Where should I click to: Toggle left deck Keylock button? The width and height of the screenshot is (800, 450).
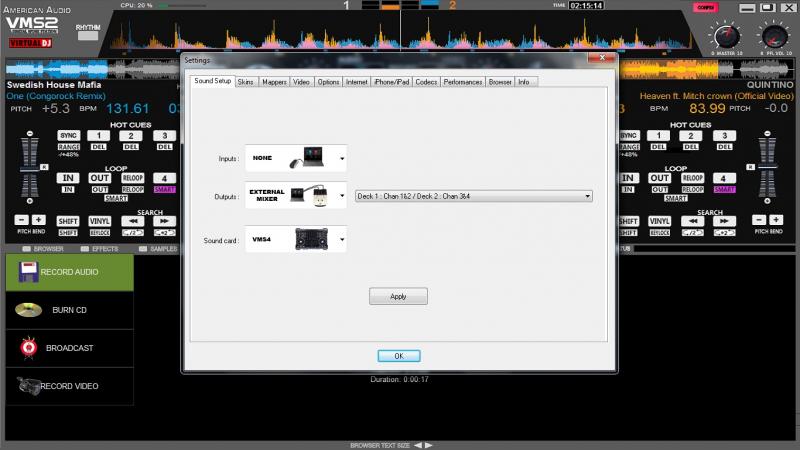(99, 233)
